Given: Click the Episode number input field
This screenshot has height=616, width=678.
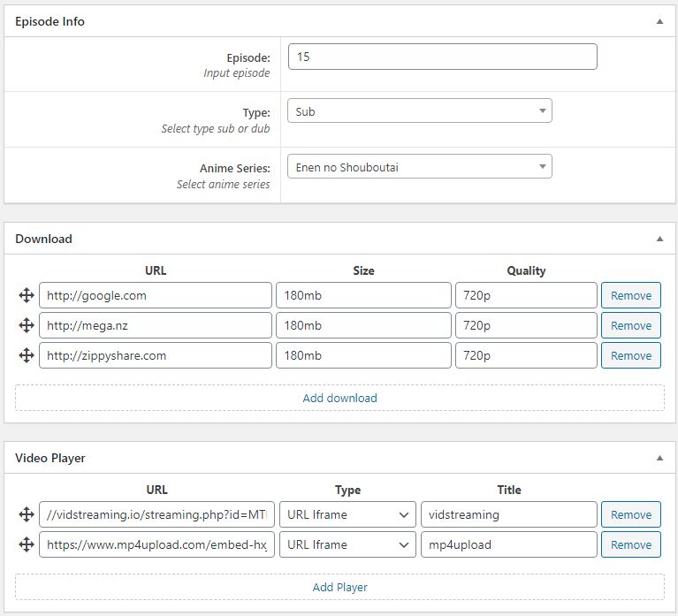Looking at the screenshot, I should [x=442, y=57].
